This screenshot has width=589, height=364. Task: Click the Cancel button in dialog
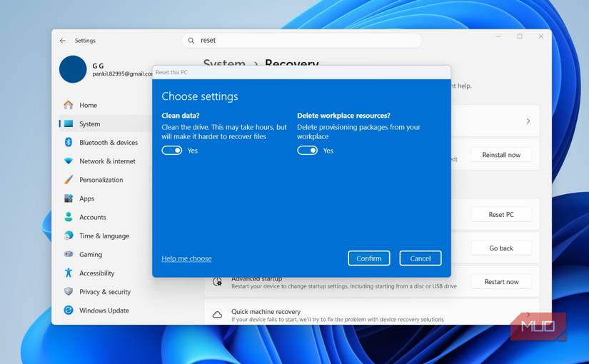tap(421, 258)
